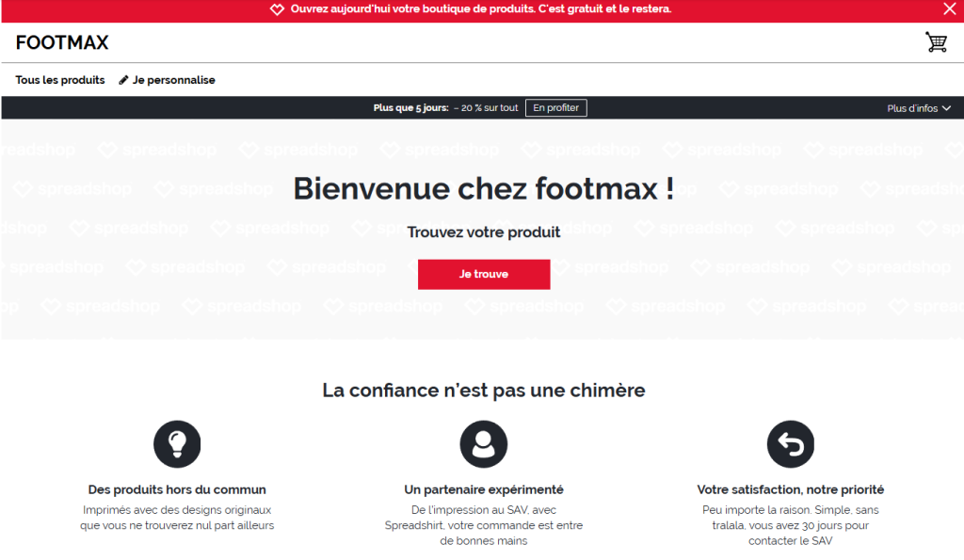Screen dimensions: 964x560
Task: Click the lightbulb icon above Des produits hors du commun
Action: 177,444
